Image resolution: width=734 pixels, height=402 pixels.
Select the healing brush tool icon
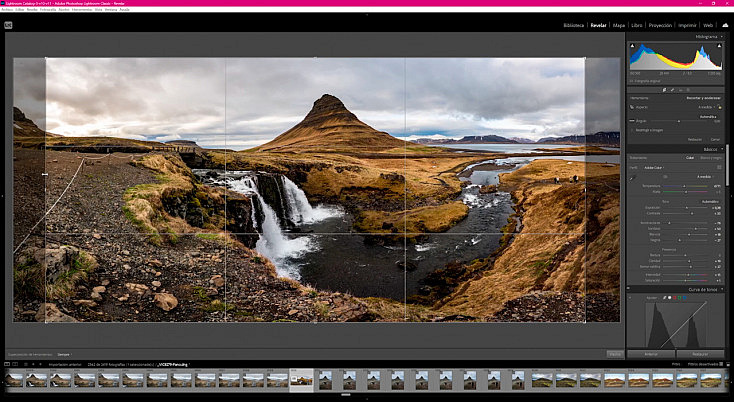tap(672, 90)
